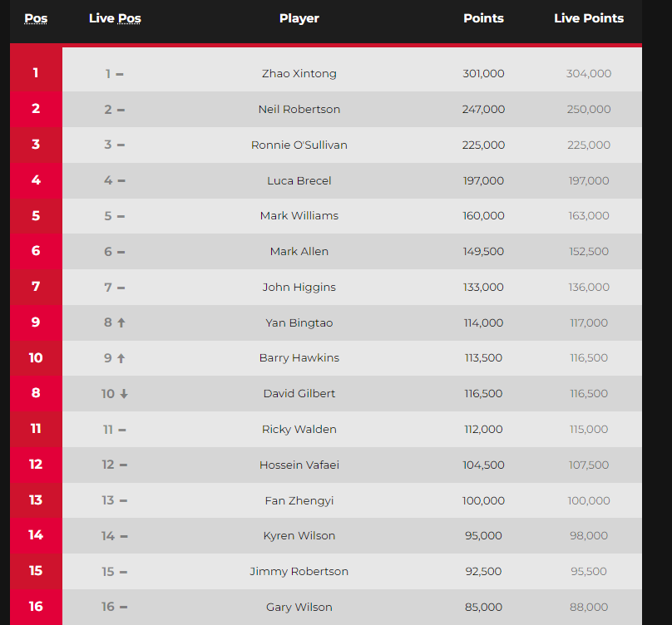Open Ronnie O'Sullivan's player name

tap(299, 145)
